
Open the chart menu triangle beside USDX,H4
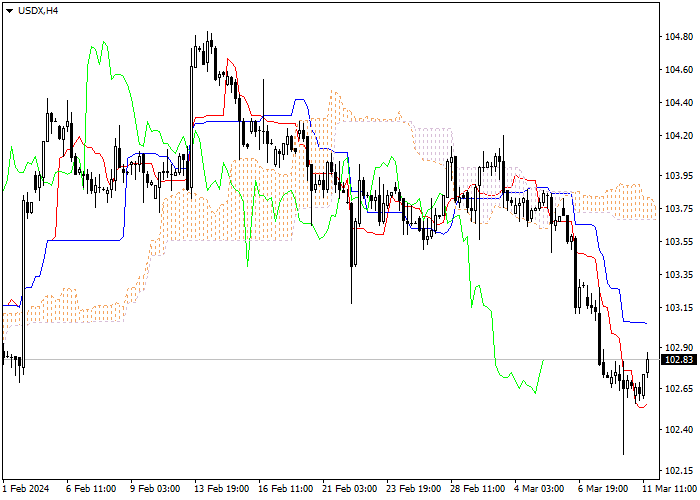(9, 11)
